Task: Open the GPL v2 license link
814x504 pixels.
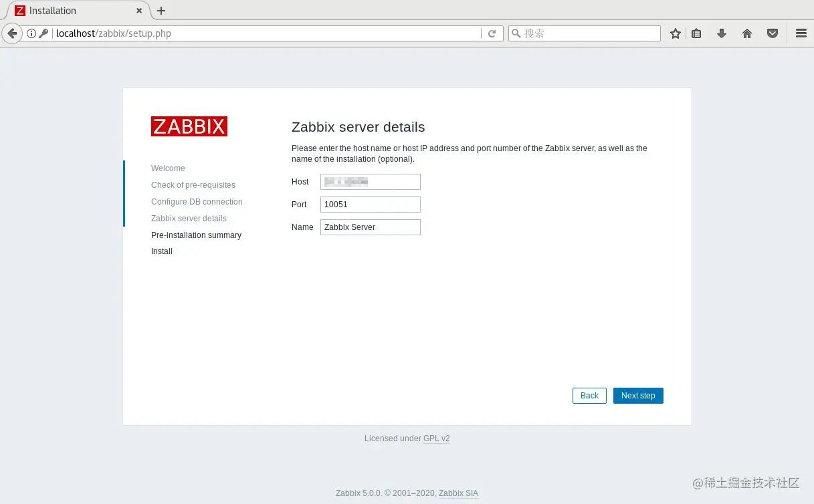Action: point(436,438)
